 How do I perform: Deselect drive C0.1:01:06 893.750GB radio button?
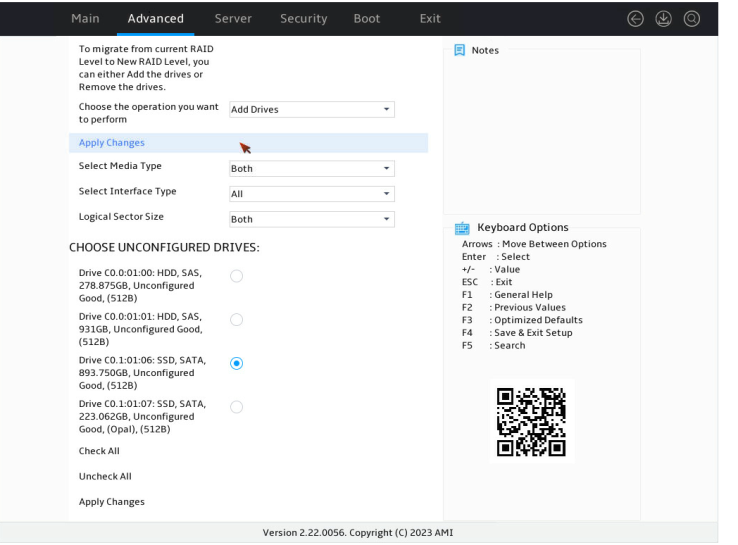point(236,363)
